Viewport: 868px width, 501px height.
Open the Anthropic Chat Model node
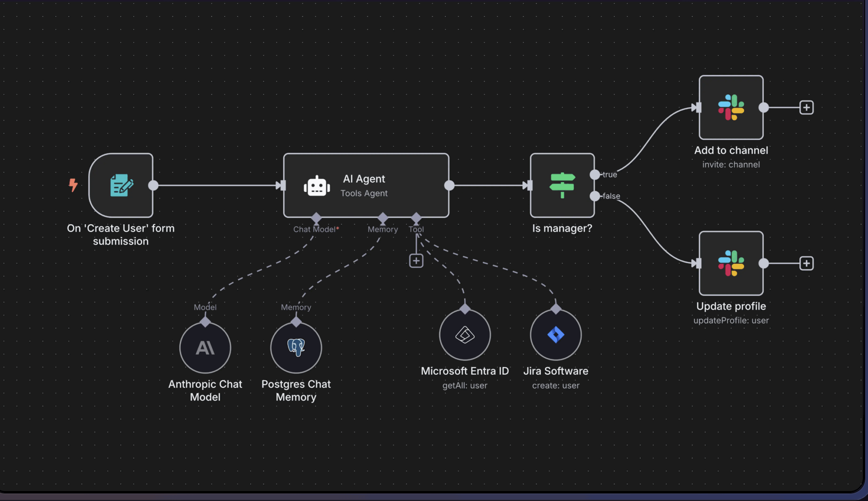coord(205,348)
